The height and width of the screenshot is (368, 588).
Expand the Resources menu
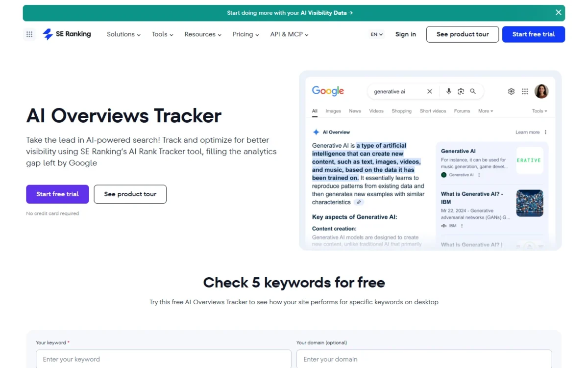[x=203, y=34]
